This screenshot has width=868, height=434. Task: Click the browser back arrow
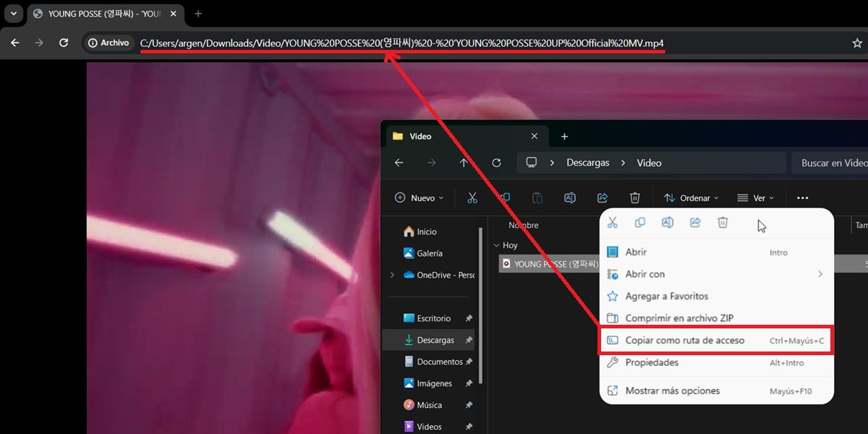(15, 43)
